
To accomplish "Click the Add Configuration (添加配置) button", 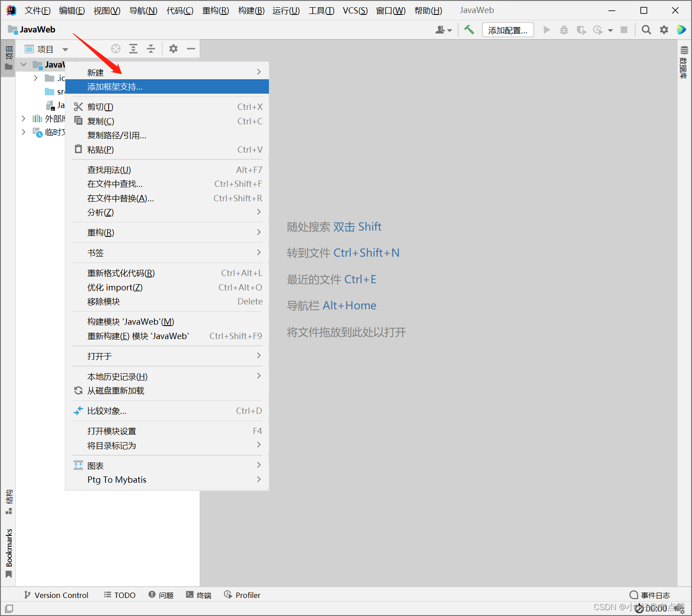I will (x=508, y=30).
